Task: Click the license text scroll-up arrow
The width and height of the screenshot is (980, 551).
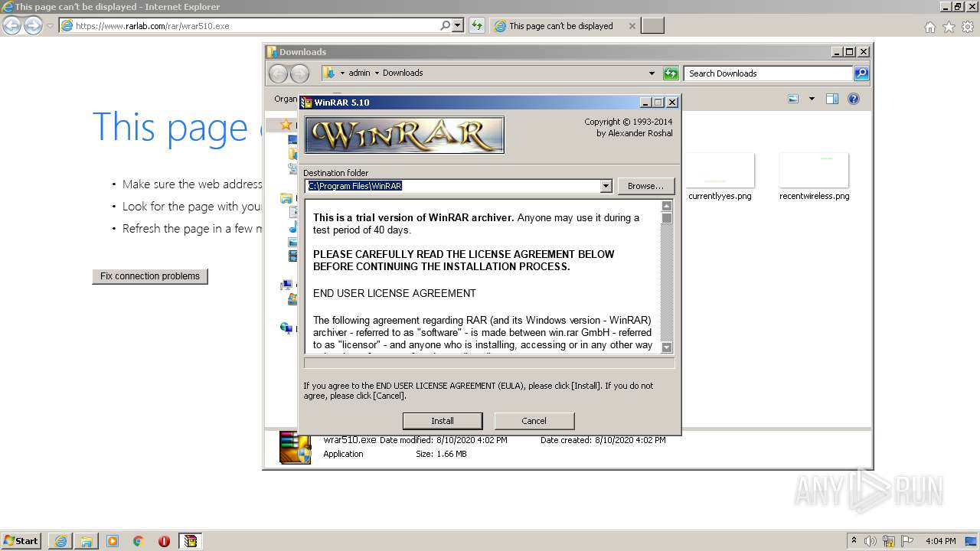Action: [666, 206]
